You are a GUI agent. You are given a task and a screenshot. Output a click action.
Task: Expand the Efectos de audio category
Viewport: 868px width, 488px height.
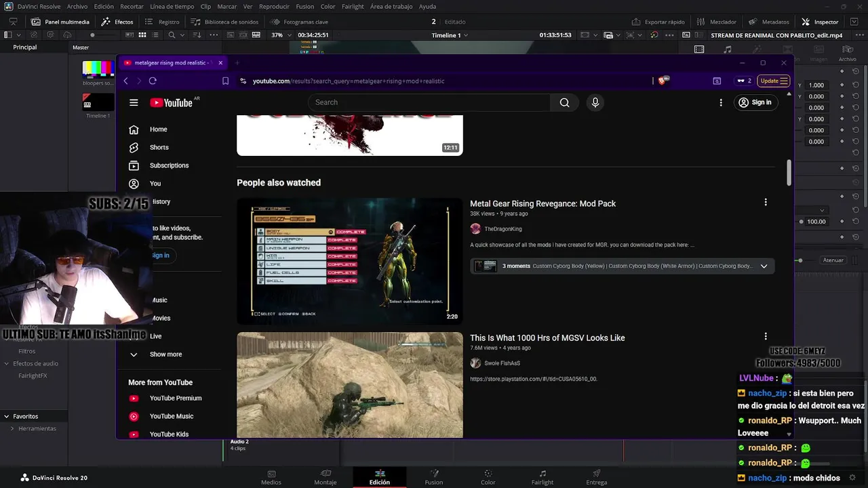[8, 363]
